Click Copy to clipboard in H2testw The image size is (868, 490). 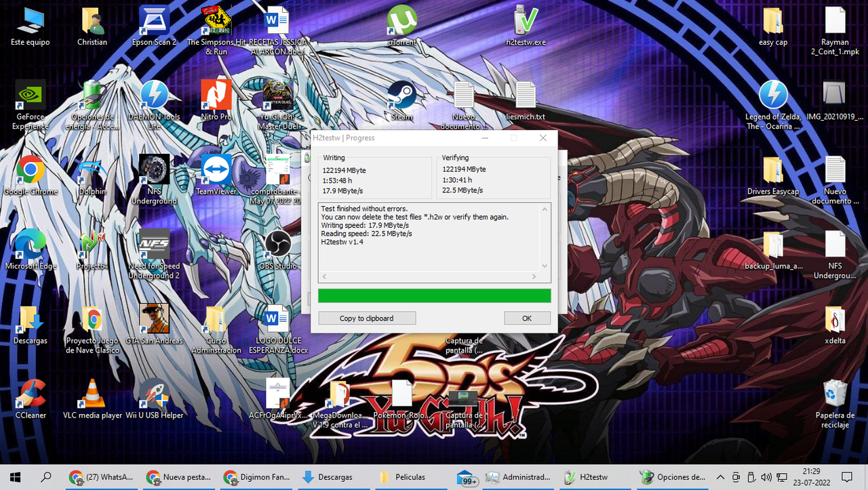point(367,318)
